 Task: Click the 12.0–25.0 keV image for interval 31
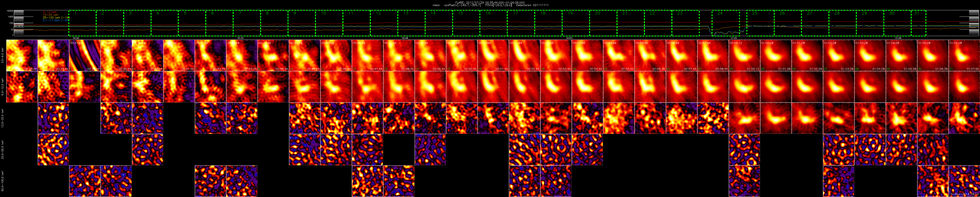coord(965,118)
